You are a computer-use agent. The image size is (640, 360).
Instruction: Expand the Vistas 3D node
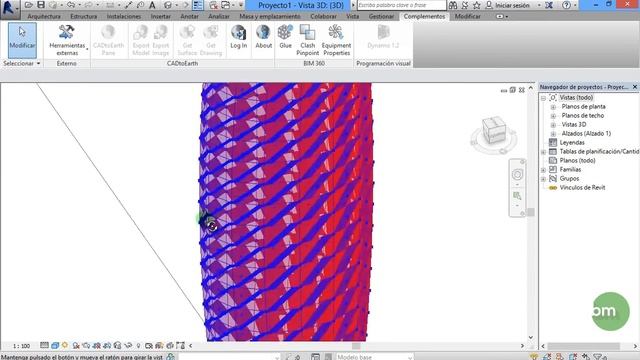(x=553, y=125)
